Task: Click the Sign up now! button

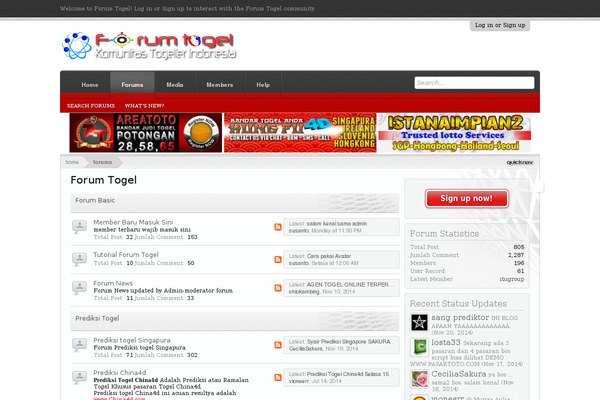Action: tap(466, 198)
